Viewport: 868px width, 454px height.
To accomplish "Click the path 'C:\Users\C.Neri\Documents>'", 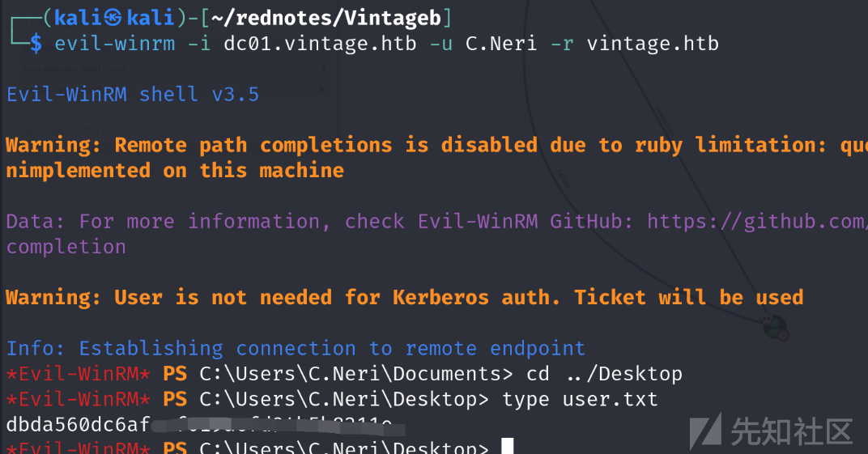I will (x=356, y=374).
